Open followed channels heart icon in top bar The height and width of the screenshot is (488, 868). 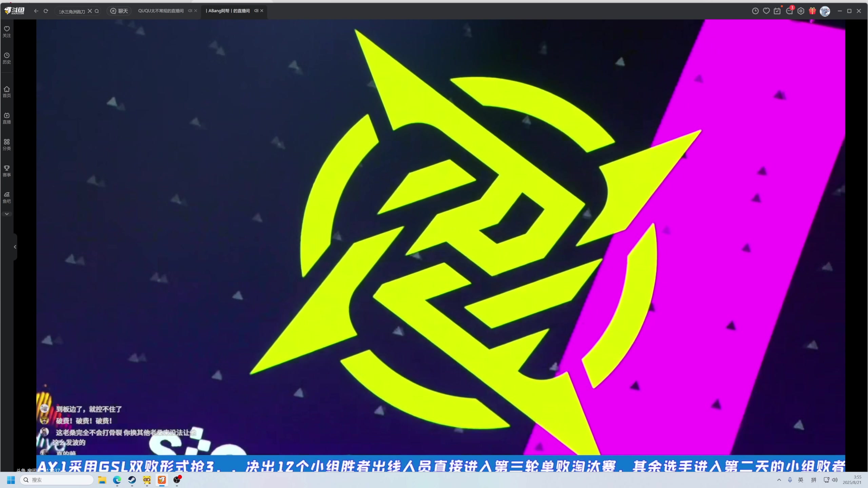(766, 11)
